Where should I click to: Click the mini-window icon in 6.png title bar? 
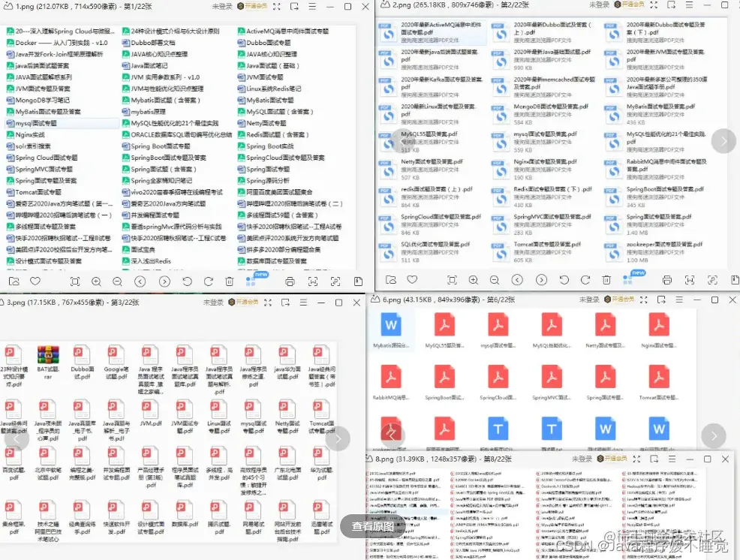tap(661, 300)
